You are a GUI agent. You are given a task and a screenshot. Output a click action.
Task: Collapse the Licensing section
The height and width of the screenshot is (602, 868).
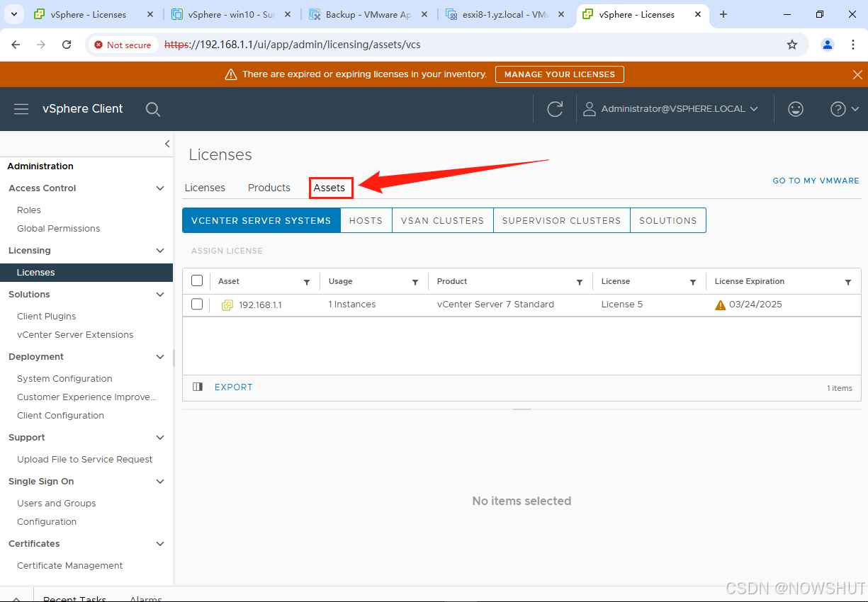pyautogui.click(x=160, y=251)
